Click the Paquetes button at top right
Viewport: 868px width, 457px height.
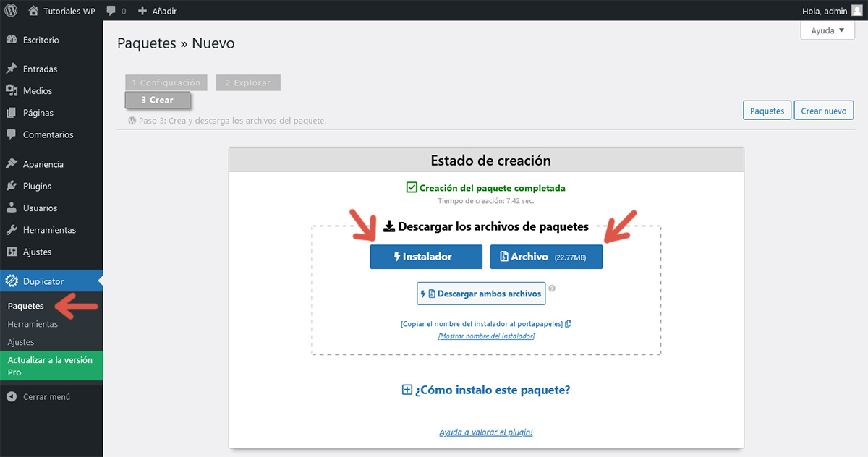point(767,111)
